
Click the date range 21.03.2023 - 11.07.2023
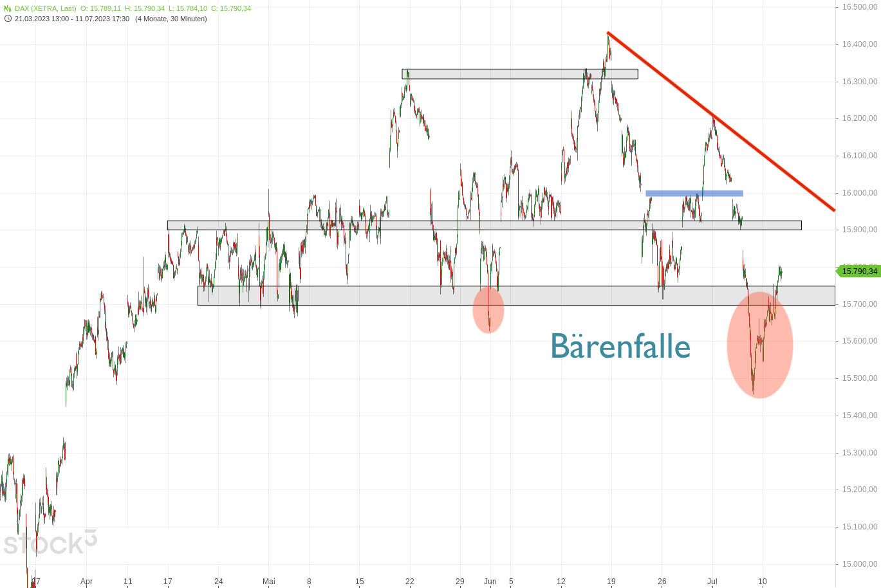[72, 19]
